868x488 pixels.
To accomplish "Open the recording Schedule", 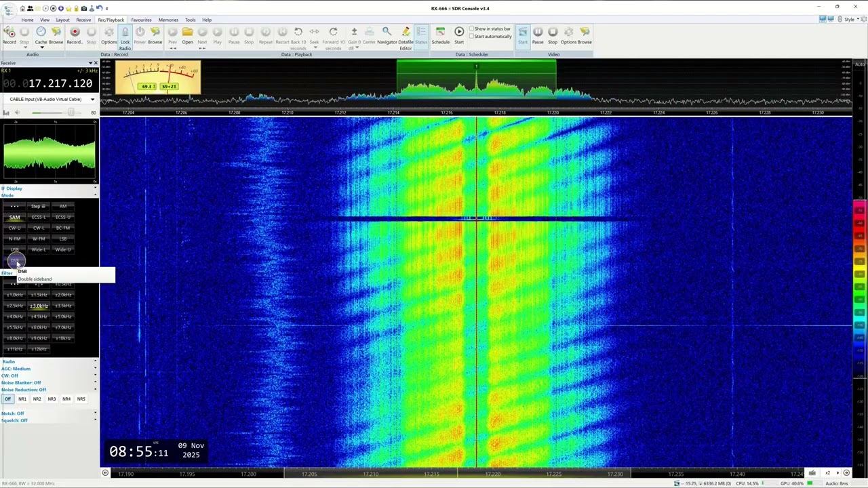I will point(440,35).
